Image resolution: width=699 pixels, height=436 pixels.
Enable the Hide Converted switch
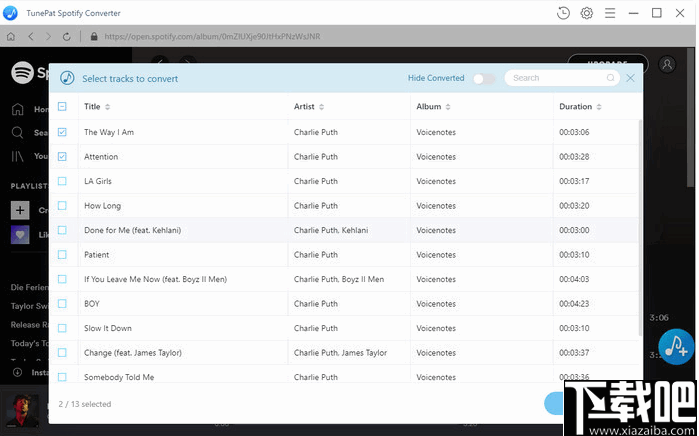[x=484, y=78]
